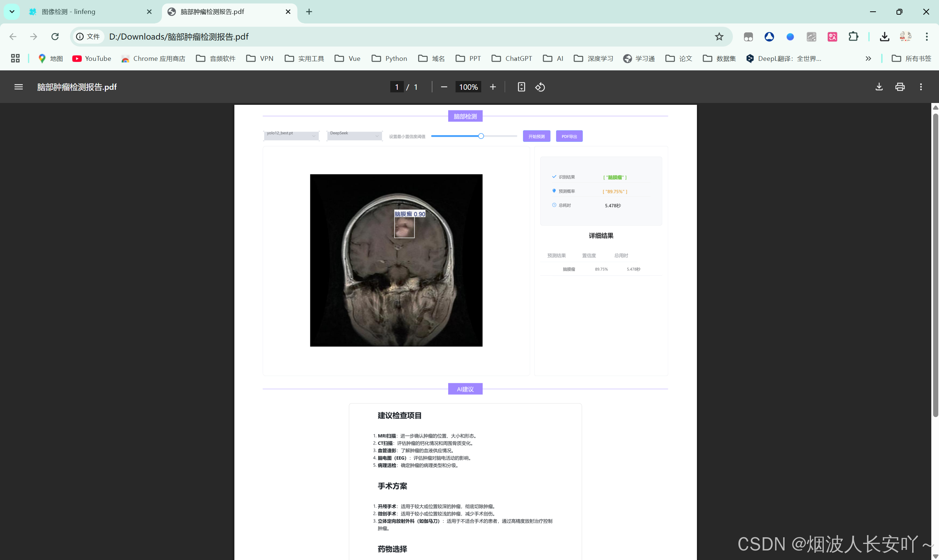Download the PDF from viewer toolbar

[879, 87]
